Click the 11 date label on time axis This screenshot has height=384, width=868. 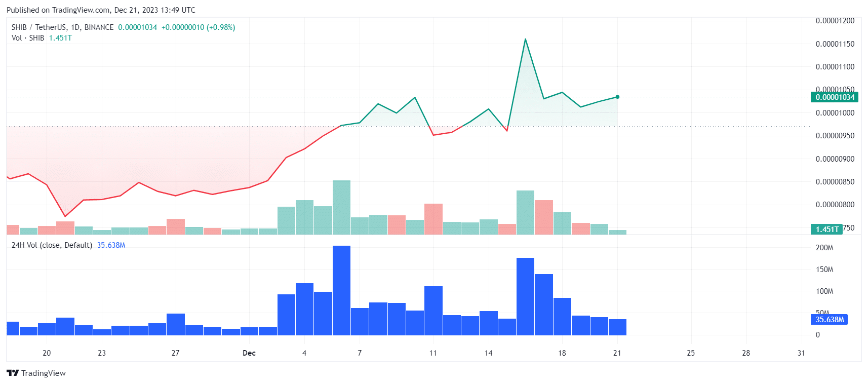[x=433, y=353]
